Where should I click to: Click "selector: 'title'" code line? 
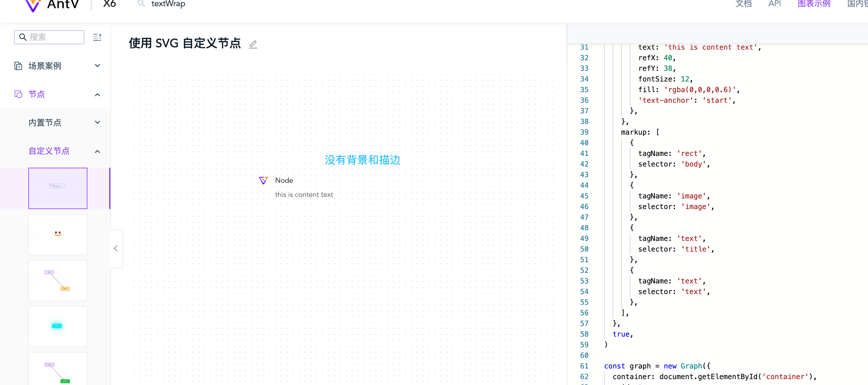click(676, 249)
